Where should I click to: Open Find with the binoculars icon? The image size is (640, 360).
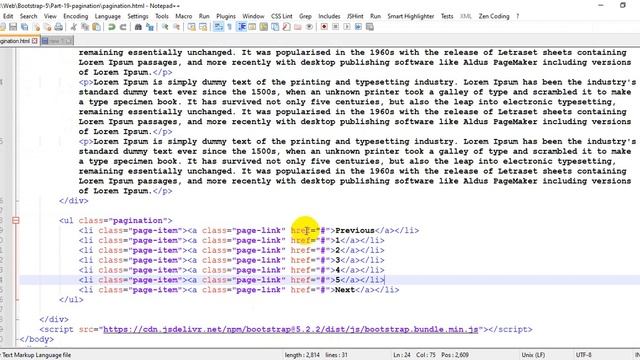point(138,27)
